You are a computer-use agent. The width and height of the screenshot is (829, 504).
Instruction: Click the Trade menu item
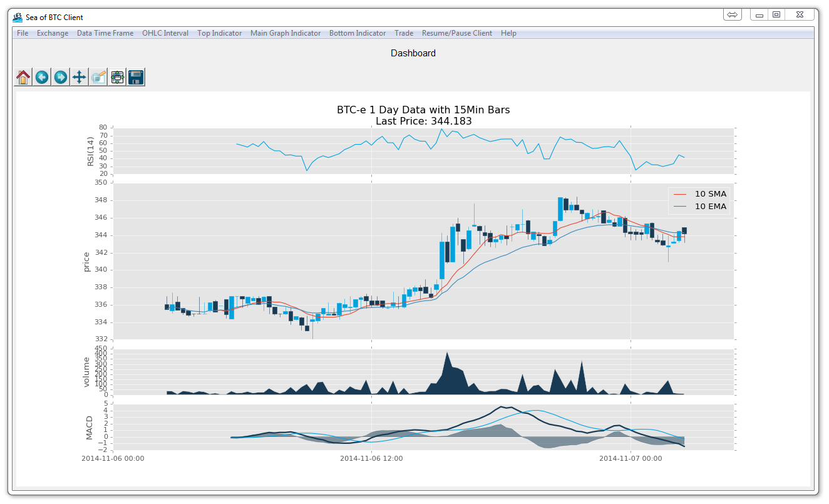(x=404, y=33)
